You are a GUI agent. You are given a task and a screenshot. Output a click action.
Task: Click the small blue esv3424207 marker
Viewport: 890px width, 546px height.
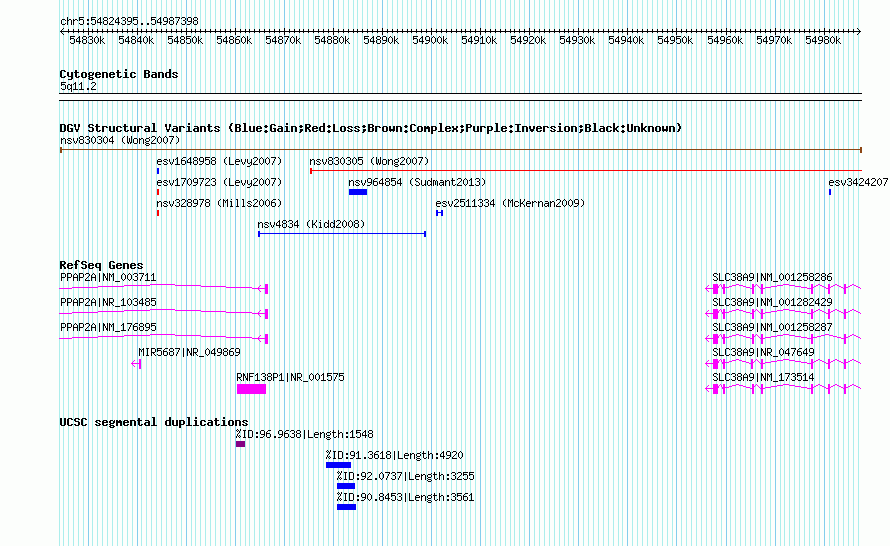(x=830, y=192)
